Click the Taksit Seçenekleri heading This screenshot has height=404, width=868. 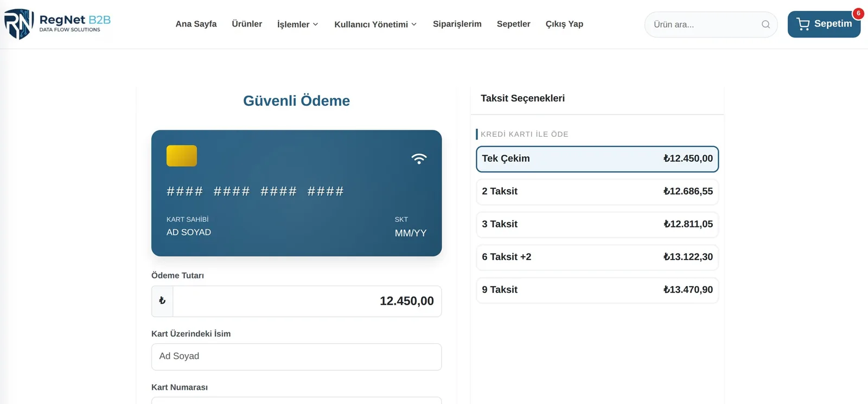[522, 98]
